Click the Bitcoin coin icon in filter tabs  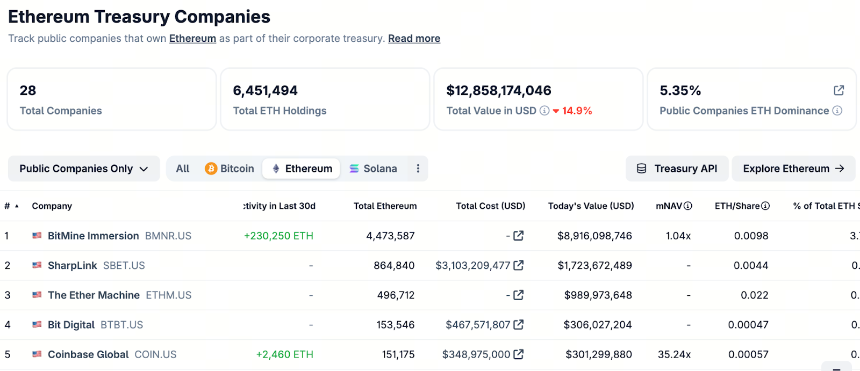coord(211,168)
